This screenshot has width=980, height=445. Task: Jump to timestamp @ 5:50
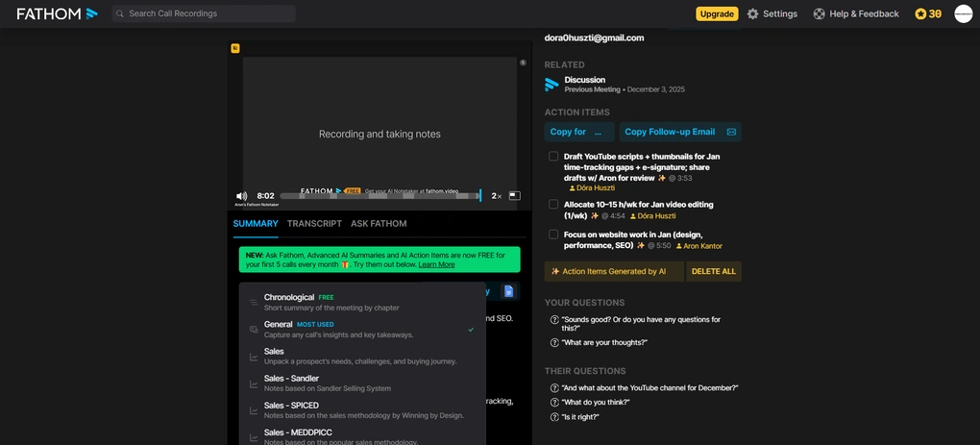(x=659, y=246)
